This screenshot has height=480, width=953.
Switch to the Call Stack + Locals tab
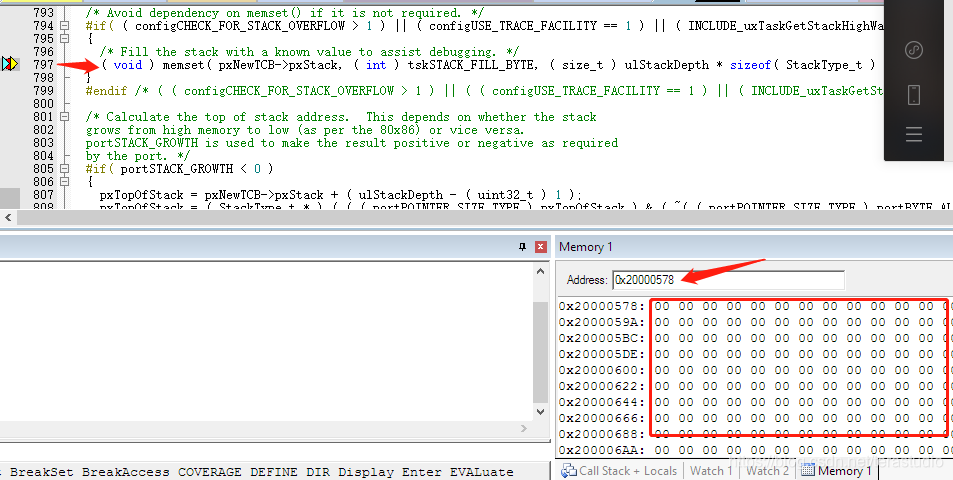(619, 471)
